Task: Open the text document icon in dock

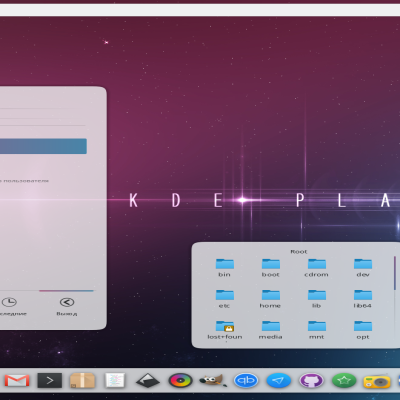Action: (115, 380)
